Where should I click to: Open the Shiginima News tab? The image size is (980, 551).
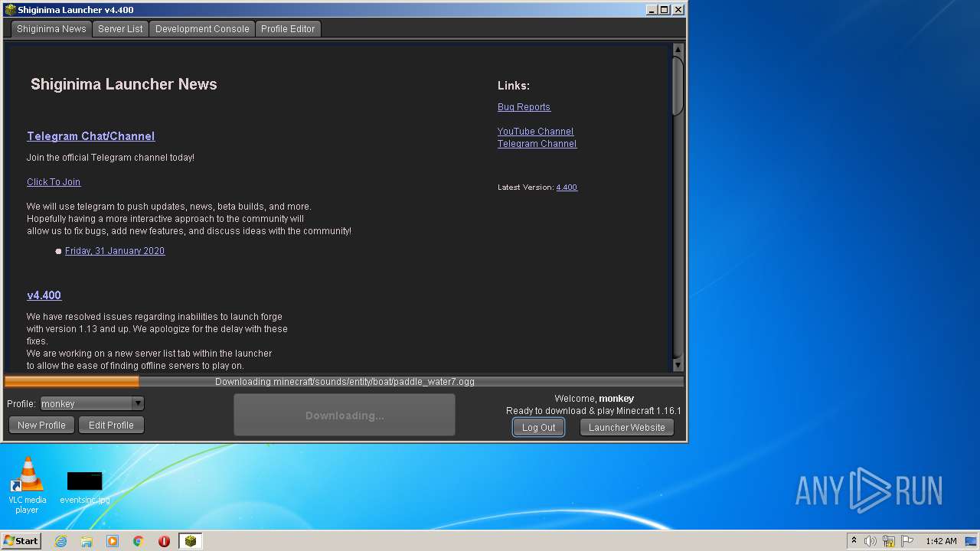click(51, 29)
